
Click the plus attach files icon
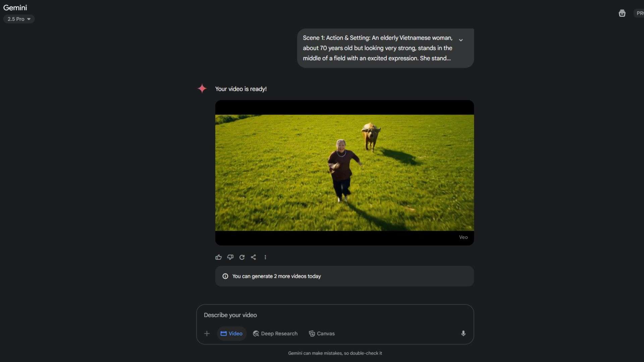point(207,334)
